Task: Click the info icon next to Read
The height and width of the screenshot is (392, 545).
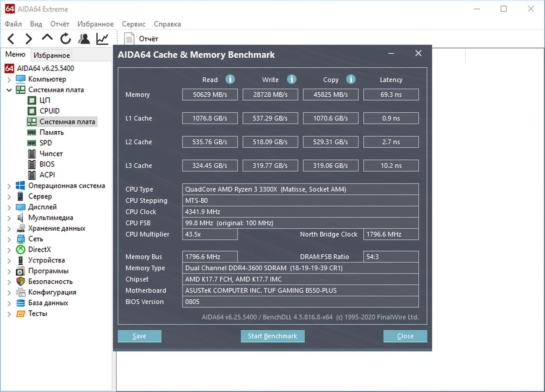Action: click(x=230, y=79)
